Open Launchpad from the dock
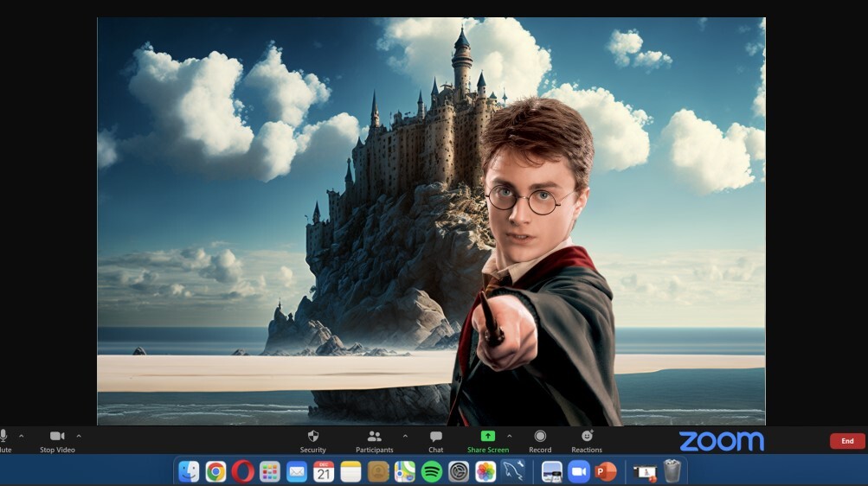Screen dimensions: 868x486 point(270,471)
